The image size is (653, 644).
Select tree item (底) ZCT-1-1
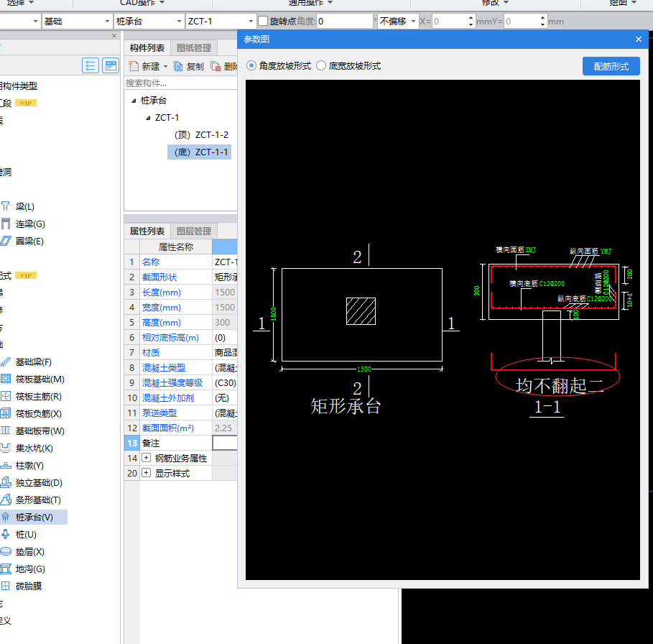pyautogui.click(x=200, y=152)
